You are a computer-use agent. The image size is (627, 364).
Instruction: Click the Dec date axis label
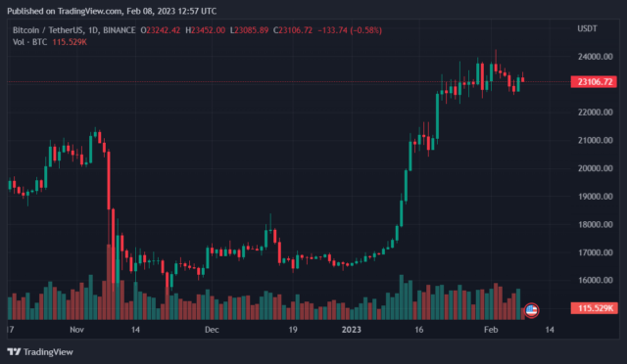tap(212, 330)
